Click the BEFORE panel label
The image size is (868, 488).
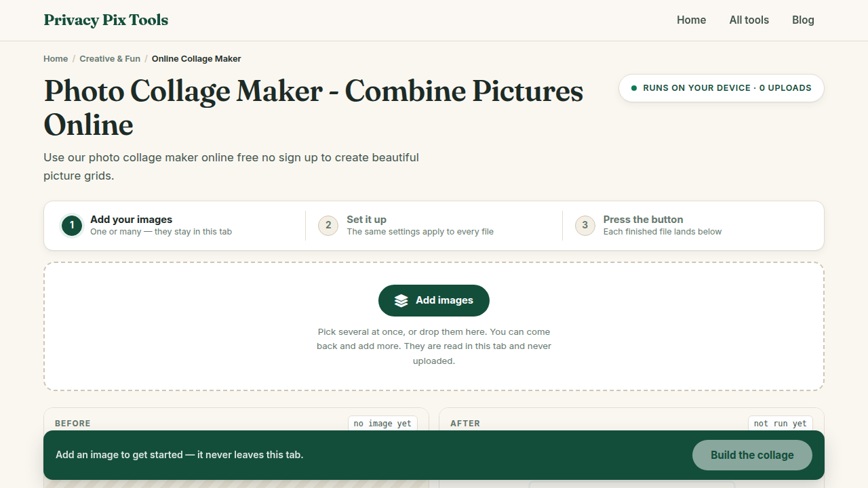tap(73, 424)
